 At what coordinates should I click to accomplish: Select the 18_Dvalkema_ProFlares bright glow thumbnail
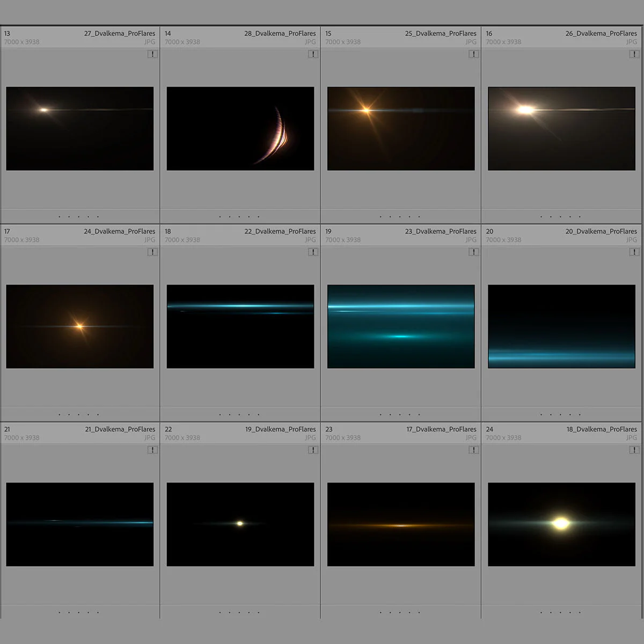click(561, 524)
